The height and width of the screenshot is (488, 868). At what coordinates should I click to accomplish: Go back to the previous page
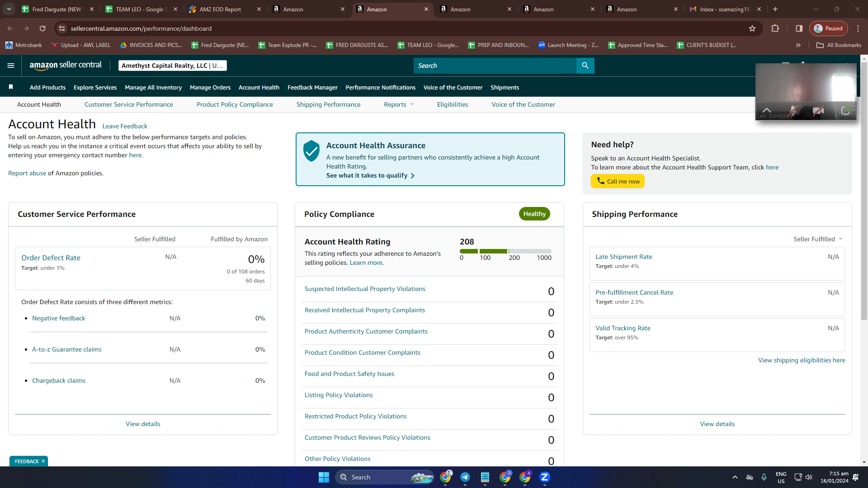[10, 28]
